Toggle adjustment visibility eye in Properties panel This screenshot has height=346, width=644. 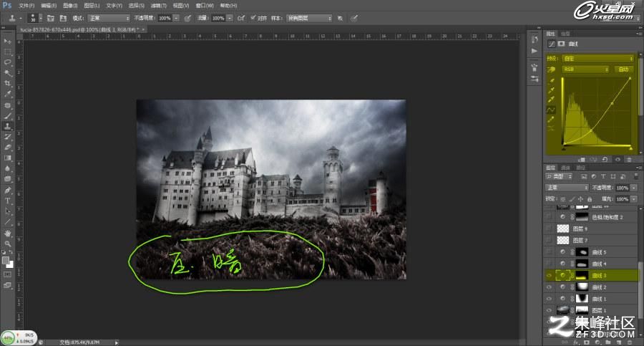coord(618,159)
